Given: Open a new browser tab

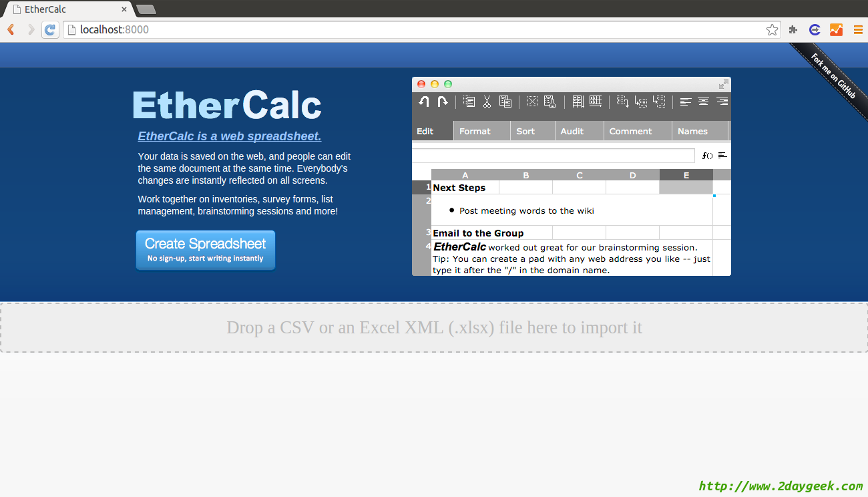Looking at the screenshot, I should [x=146, y=9].
